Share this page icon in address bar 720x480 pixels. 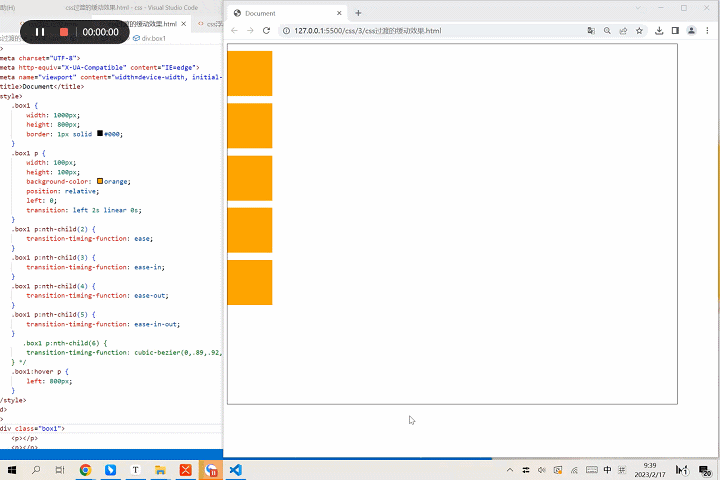[x=623, y=31]
